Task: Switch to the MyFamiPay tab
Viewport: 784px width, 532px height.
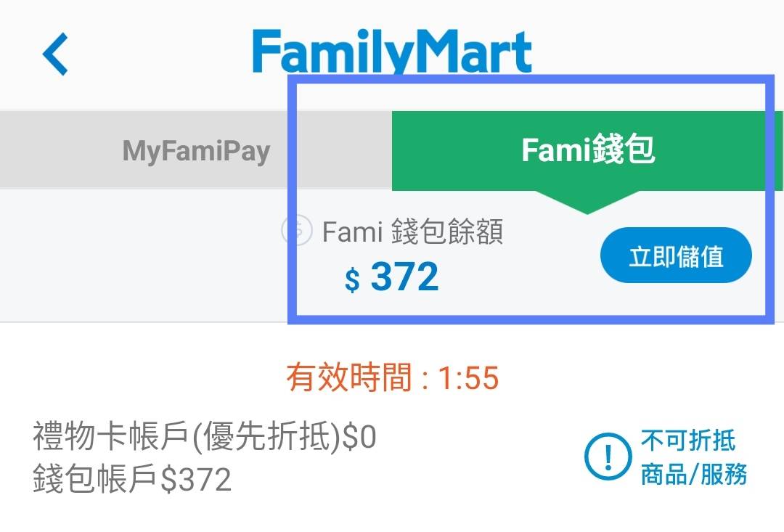Action: tap(196, 151)
